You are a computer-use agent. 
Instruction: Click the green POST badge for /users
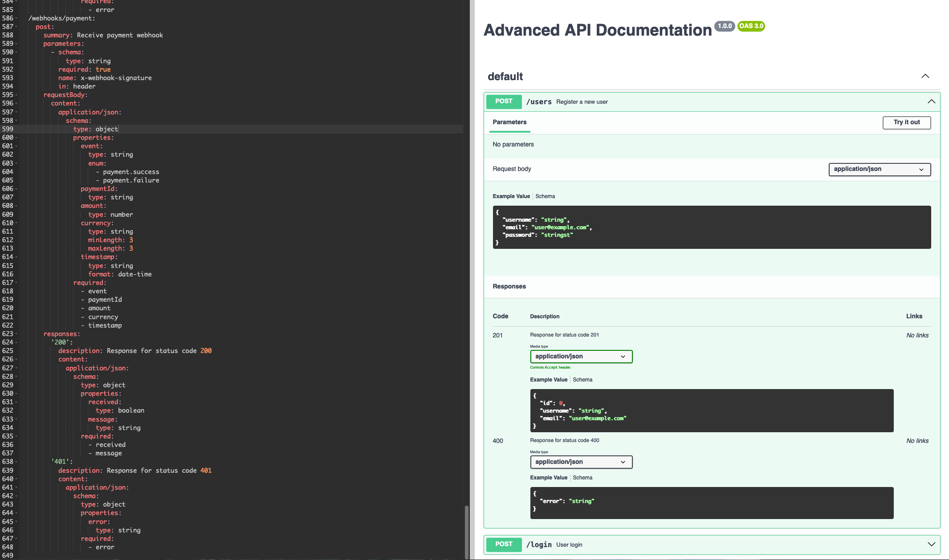(x=504, y=101)
